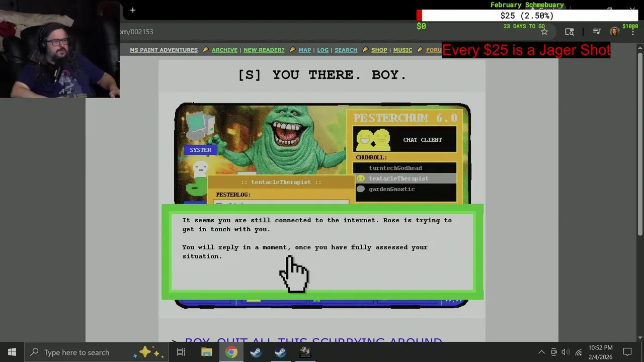644x362 pixels.
Task: Click the gray status icon beside gardenGnostic
Action: pyautogui.click(x=360, y=189)
